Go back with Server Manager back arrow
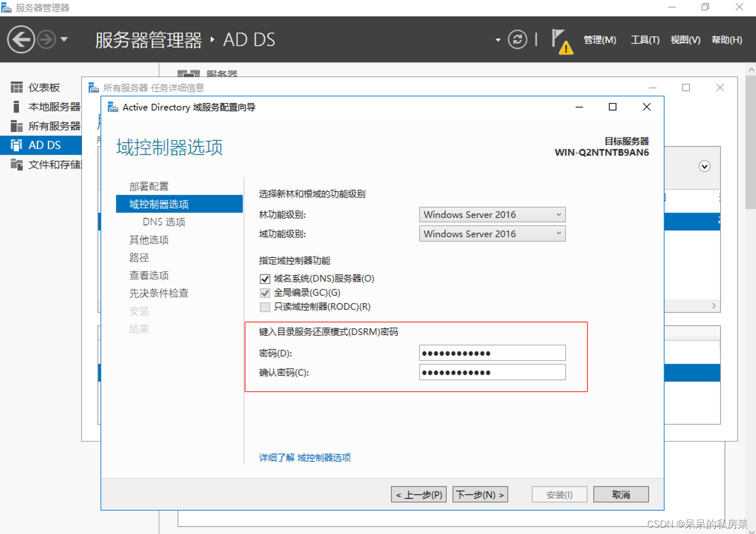The width and height of the screenshot is (756, 534). click(21, 39)
